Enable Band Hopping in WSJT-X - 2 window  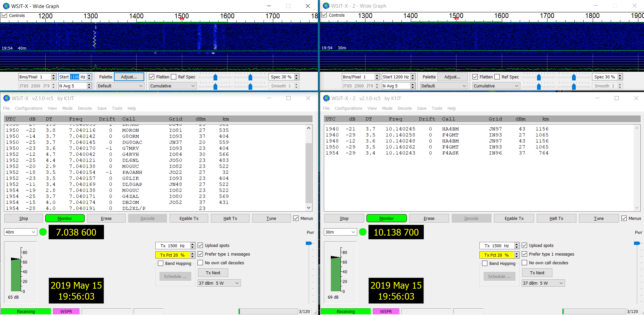(x=485, y=263)
